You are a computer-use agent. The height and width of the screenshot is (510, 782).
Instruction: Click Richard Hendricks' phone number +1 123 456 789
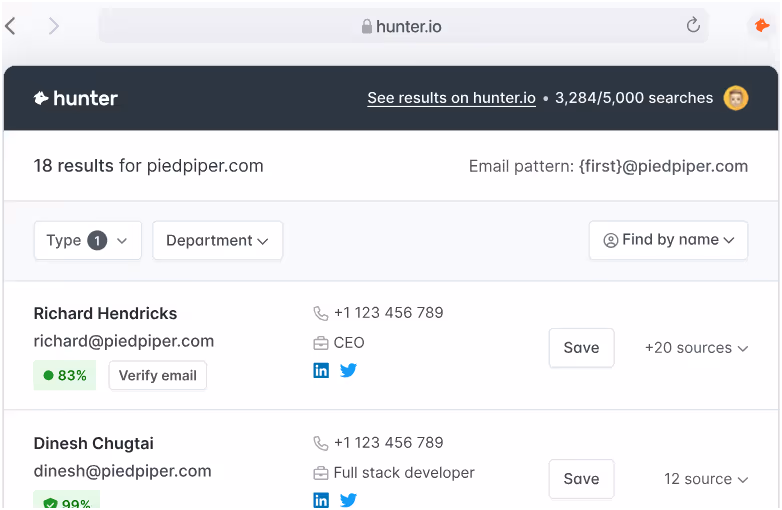[389, 313]
